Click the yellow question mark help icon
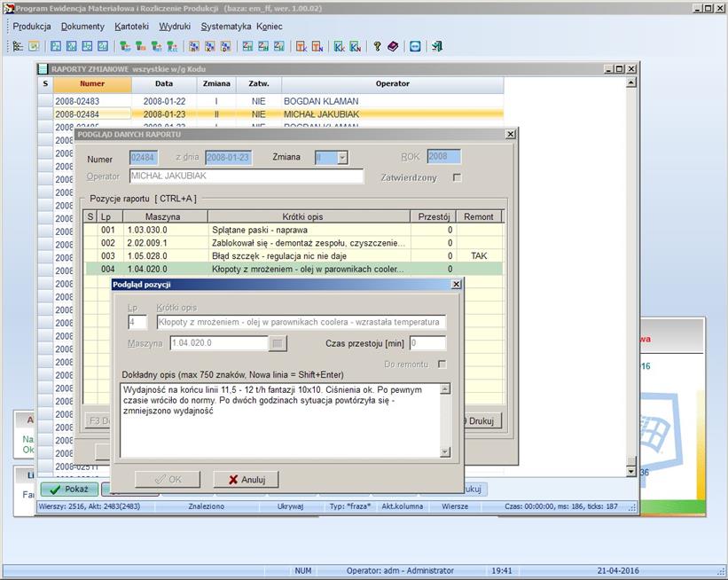The width and height of the screenshot is (728, 580). [377, 46]
